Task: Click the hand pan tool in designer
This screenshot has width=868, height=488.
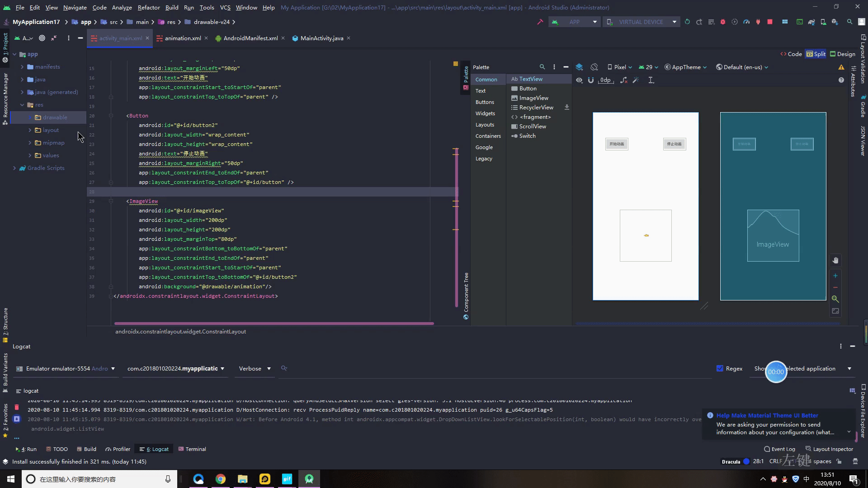Action: (x=835, y=260)
